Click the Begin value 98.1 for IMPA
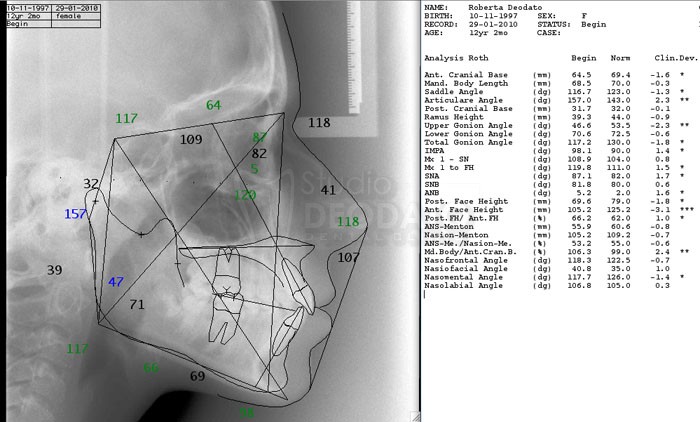The image size is (700, 422). tap(582, 151)
